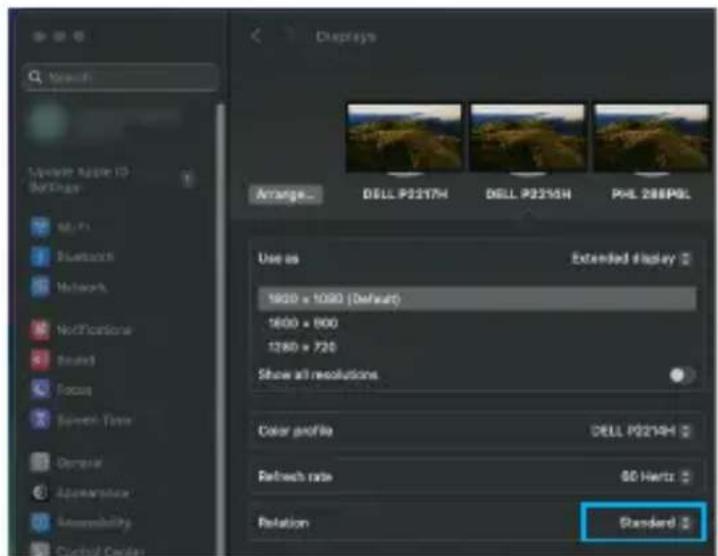Click the Show all resolutions label
The image size is (718, 556).
coord(318,375)
